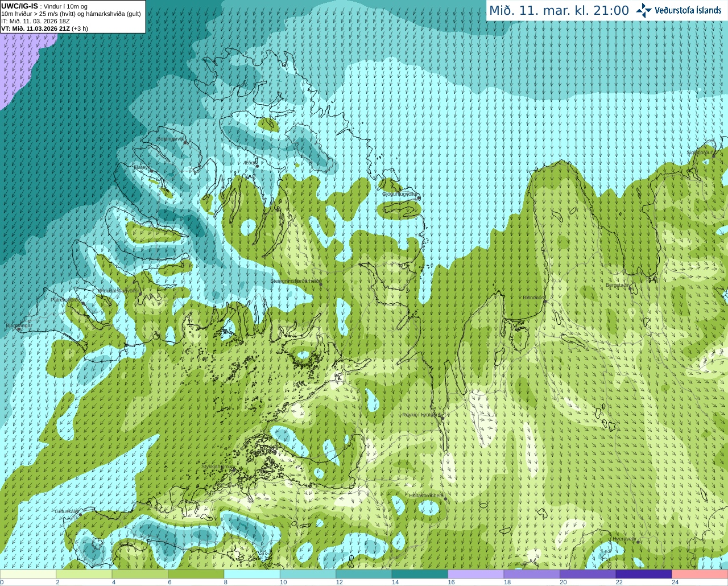Click the legend tick label '6'

pyautogui.click(x=169, y=582)
